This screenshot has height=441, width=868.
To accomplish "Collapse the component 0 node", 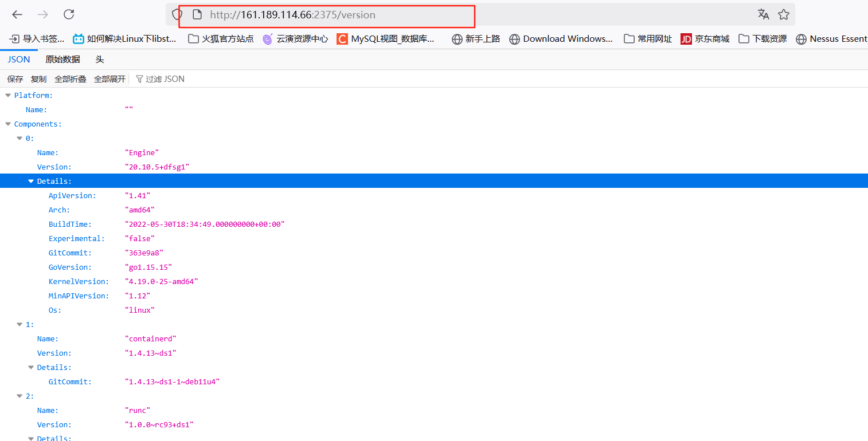I will 19,138.
